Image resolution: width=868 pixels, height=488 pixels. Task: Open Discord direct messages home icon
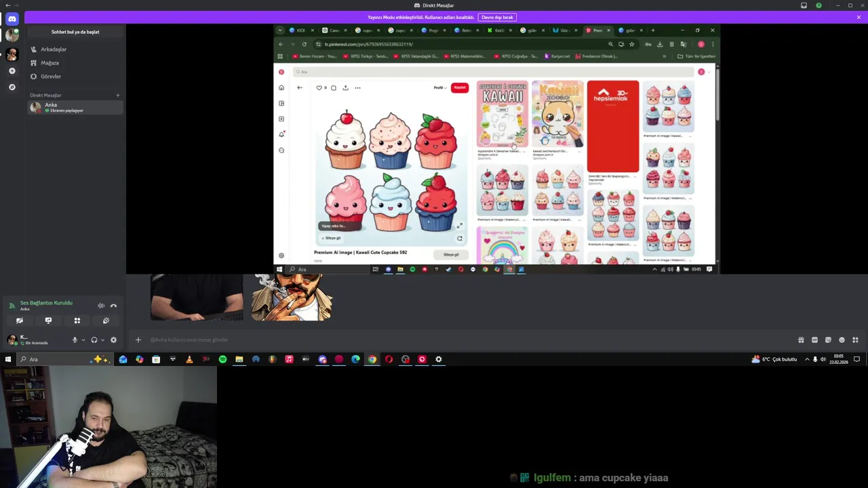12,19
